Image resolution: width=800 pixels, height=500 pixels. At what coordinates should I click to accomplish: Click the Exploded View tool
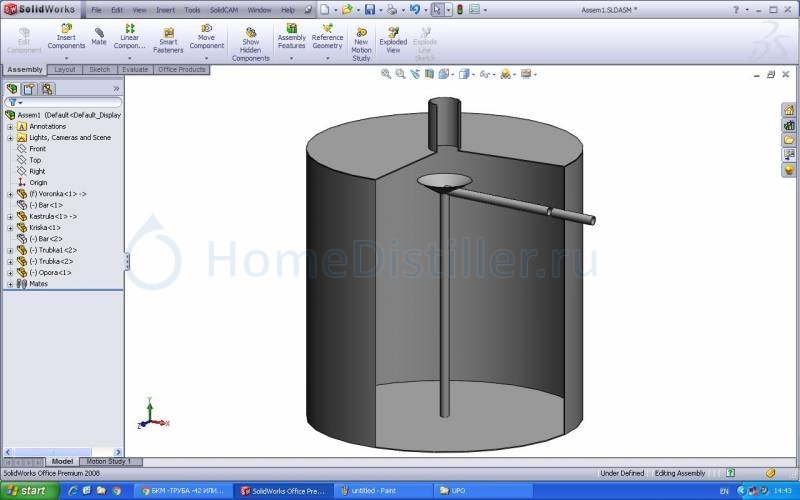coord(393,40)
